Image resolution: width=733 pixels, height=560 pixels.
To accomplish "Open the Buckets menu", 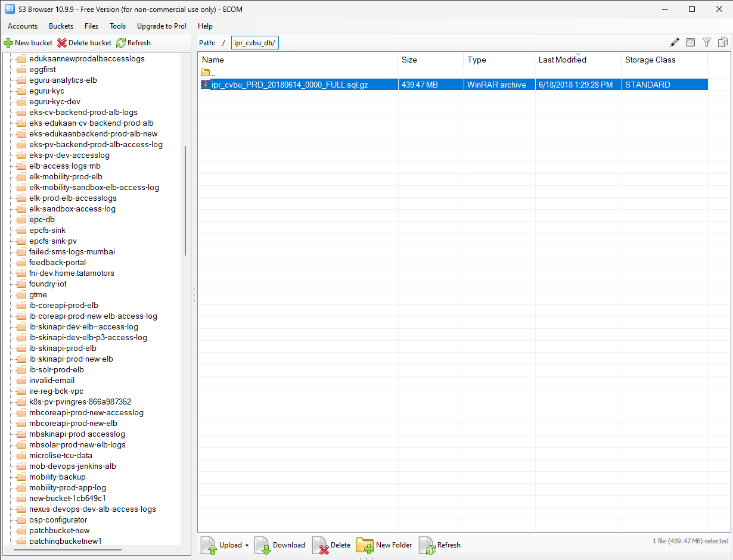I will click(61, 26).
